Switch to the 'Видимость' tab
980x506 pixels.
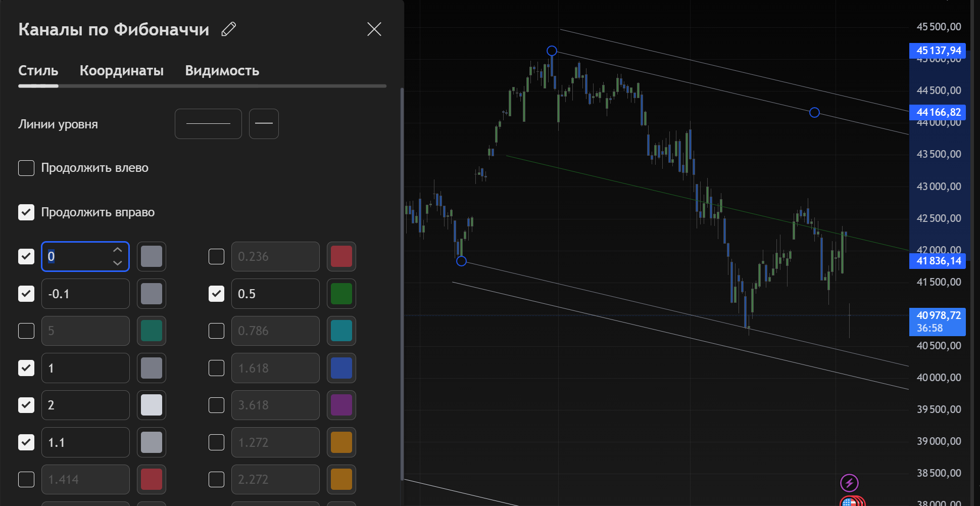tap(222, 71)
